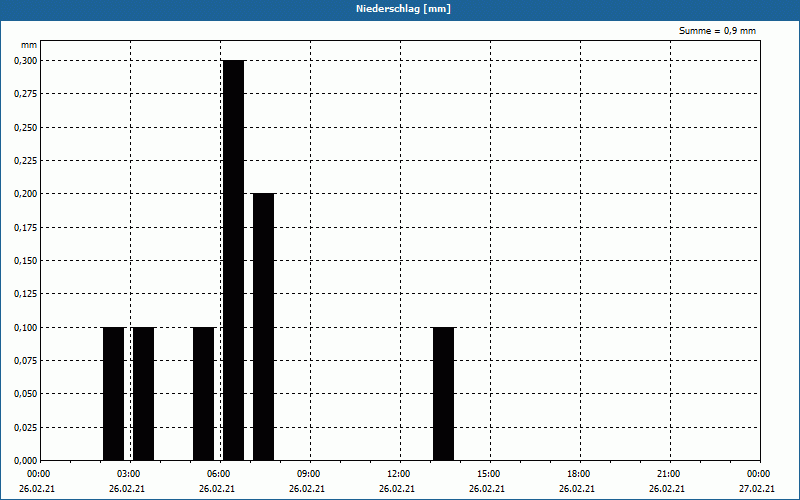Click the 0,100 bar just before 06:00
The height and width of the screenshot is (500, 800).
click(x=204, y=394)
